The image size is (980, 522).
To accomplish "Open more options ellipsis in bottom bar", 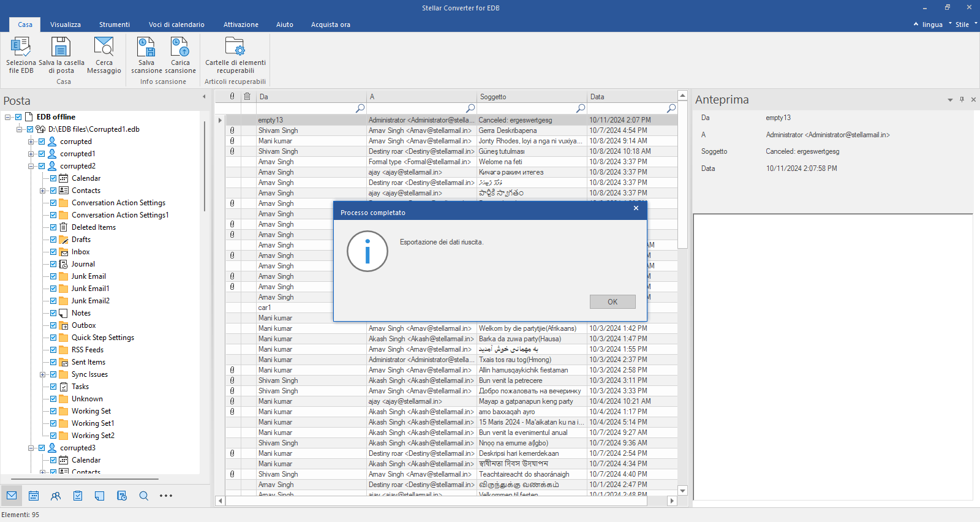I will (x=166, y=496).
